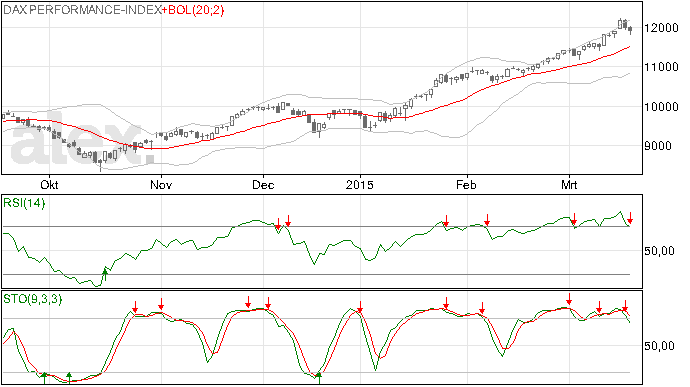Click the red +BOL(20;2) indicator label
Image resolution: width=690 pixels, height=387 pixels.
193,10
